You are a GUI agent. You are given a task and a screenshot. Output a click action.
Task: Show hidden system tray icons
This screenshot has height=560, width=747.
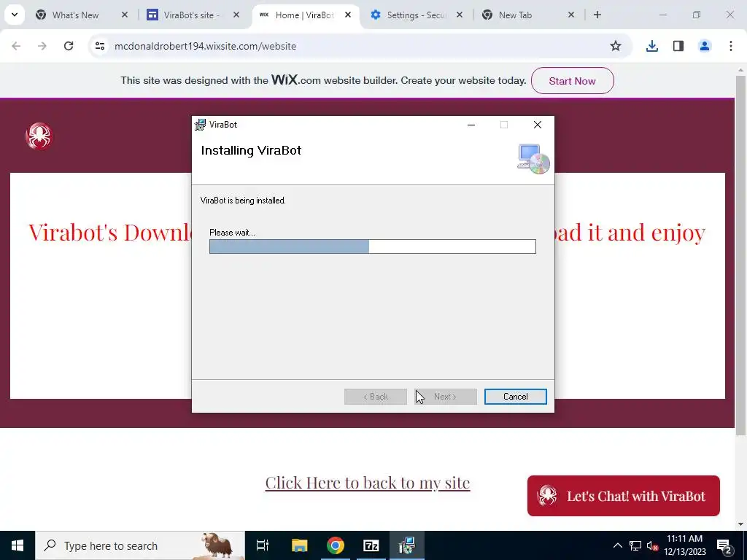pos(617,545)
